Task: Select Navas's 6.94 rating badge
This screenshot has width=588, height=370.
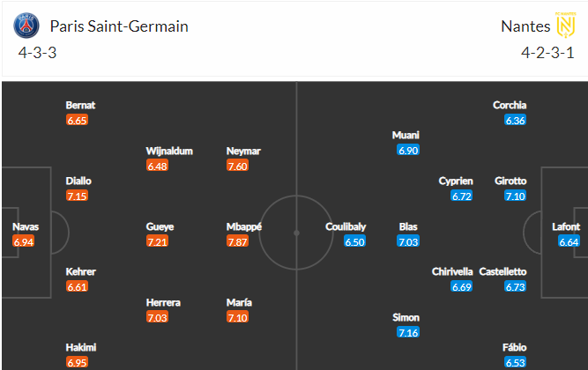Action: (x=25, y=241)
